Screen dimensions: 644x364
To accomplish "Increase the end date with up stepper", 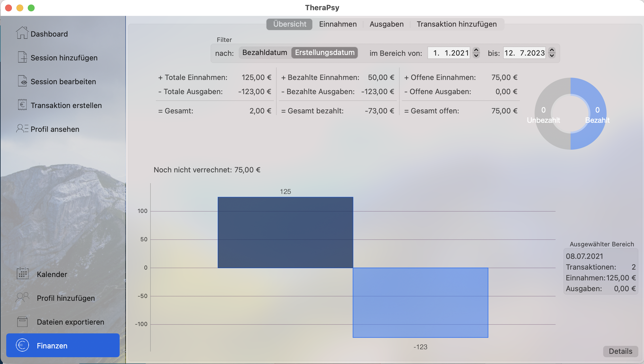I will tap(552, 50).
